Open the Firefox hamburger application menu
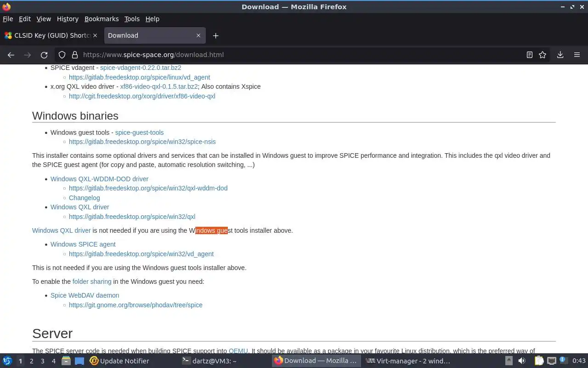Image resolution: width=588 pixels, height=368 pixels. pyautogui.click(x=577, y=55)
